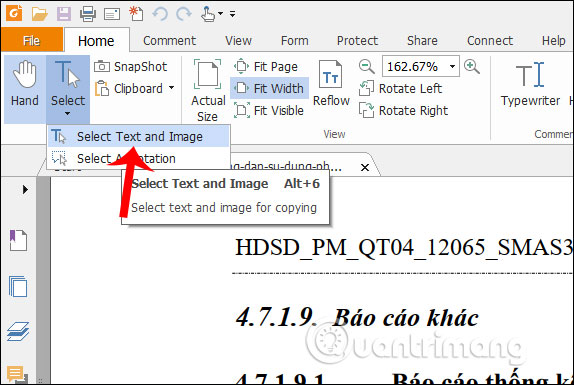Choose Fit Visible view
The image size is (574, 385).
pos(269,111)
